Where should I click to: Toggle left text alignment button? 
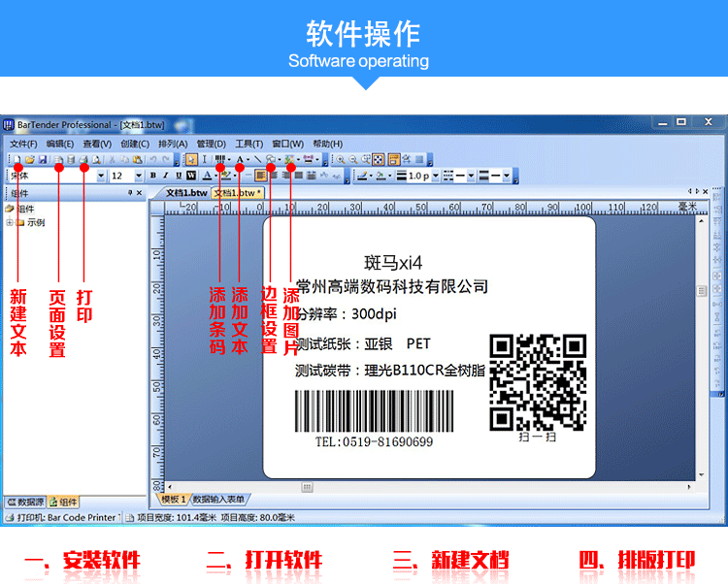[x=261, y=176]
